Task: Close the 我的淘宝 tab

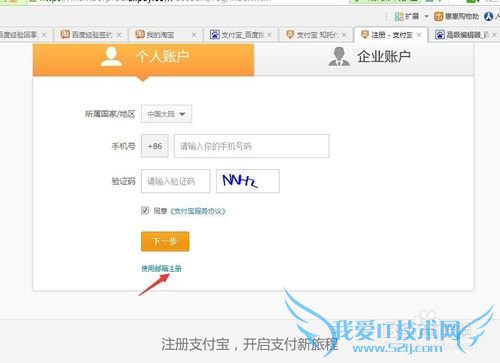Action: point(194,35)
